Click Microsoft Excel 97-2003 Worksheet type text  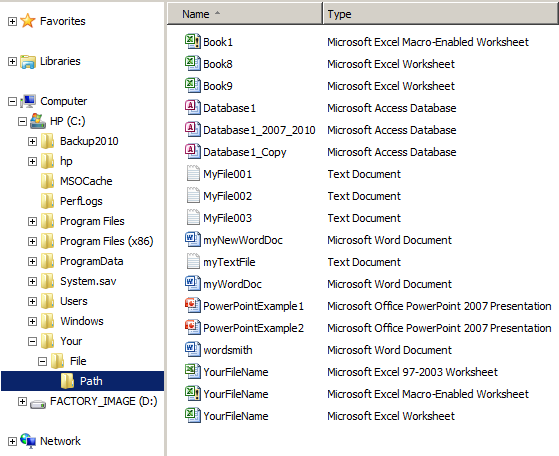(x=412, y=372)
